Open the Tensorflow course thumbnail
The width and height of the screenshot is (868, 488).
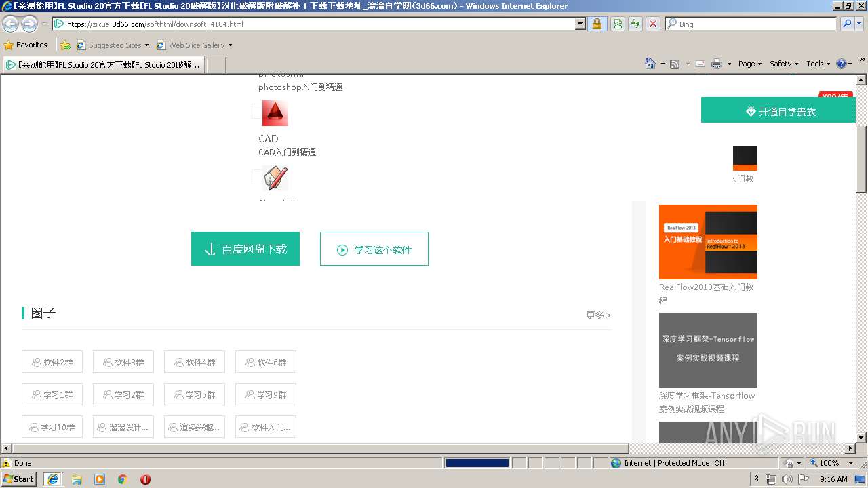708,350
